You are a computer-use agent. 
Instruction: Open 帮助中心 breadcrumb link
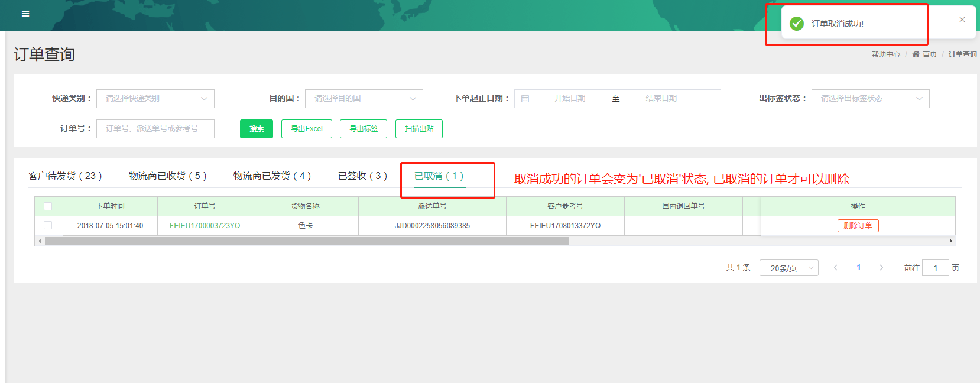886,54
